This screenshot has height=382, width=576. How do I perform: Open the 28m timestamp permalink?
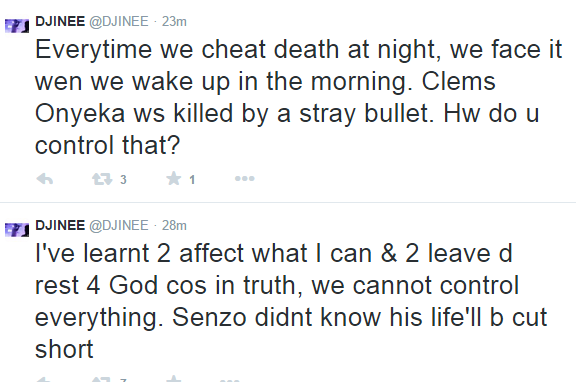click(x=174, y=226)
